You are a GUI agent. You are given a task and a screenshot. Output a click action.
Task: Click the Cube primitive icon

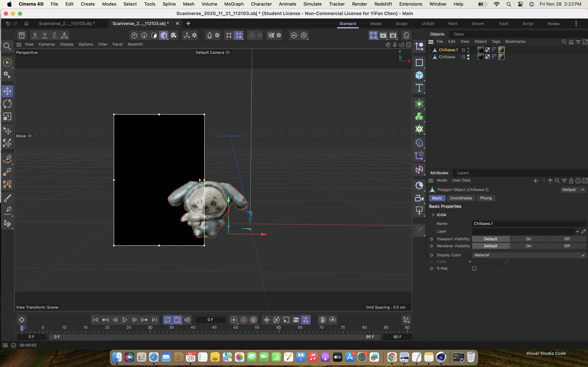click(x=419, y=75)
